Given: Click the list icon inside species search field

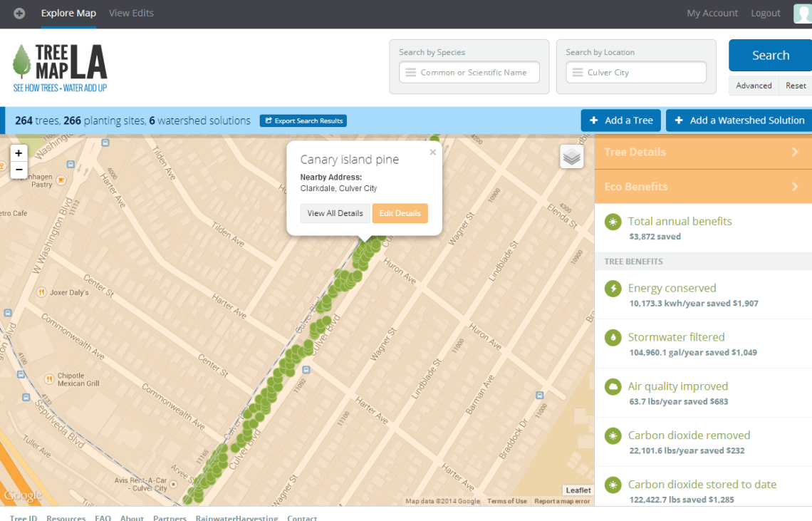Looking at the screenshot, I should pos(410,72).
